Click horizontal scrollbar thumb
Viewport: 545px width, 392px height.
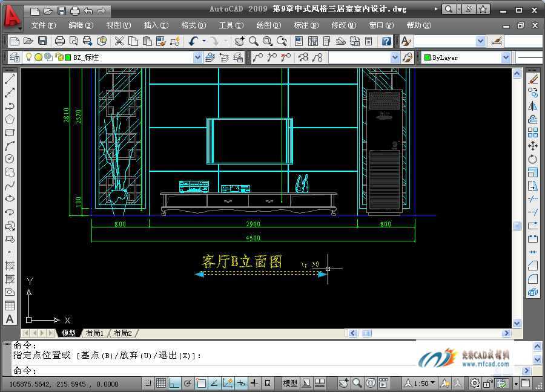click(x=367, y=333)
